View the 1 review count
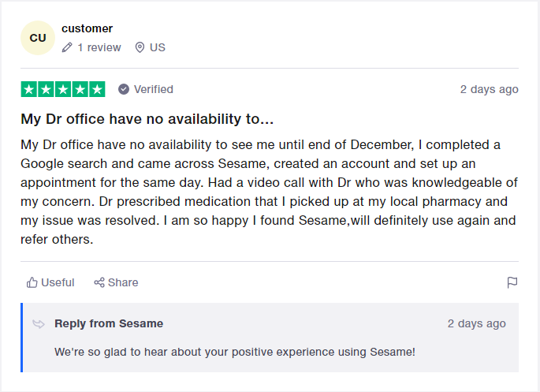The width and height of the screenshot is (540, 392). (x=99, y=47)
